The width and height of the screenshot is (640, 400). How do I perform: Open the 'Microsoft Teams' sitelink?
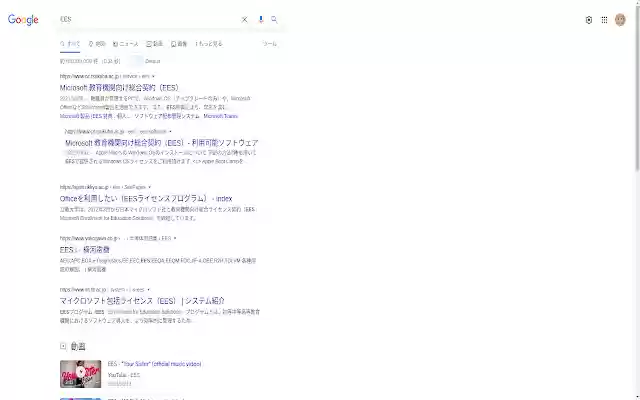point(220,116)
